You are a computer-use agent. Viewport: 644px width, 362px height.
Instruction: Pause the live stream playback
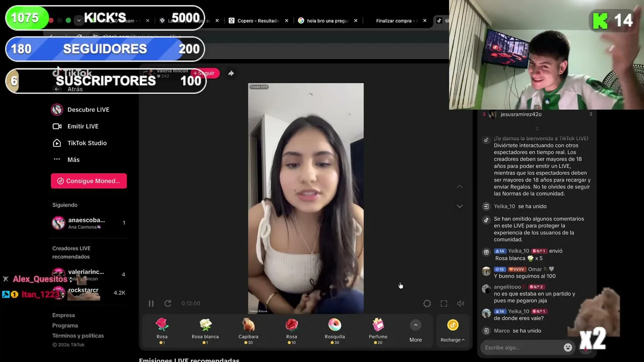[x=151, y=303]
